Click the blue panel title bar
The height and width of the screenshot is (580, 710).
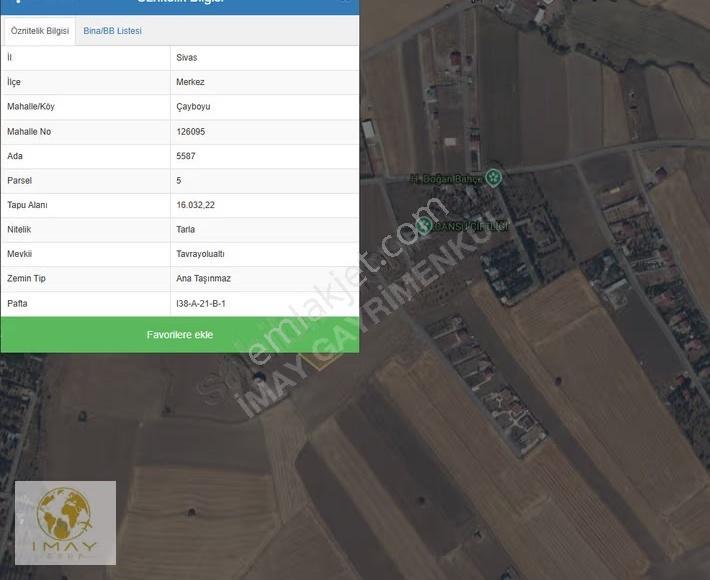[180, 6]
